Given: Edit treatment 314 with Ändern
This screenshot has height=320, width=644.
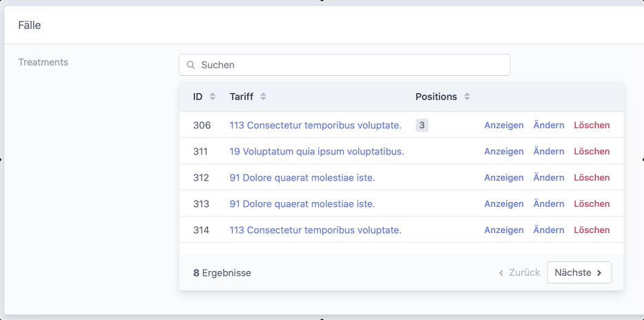Looking at the screenshot, I should pos(549,230).
